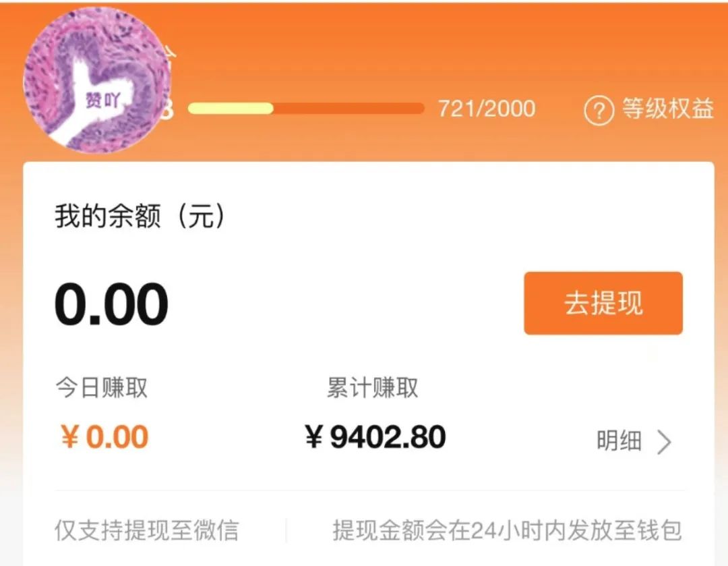The height and width of the screenshot is (566, 728).
Task: Click the level progress bar
Action: point(306,109)
